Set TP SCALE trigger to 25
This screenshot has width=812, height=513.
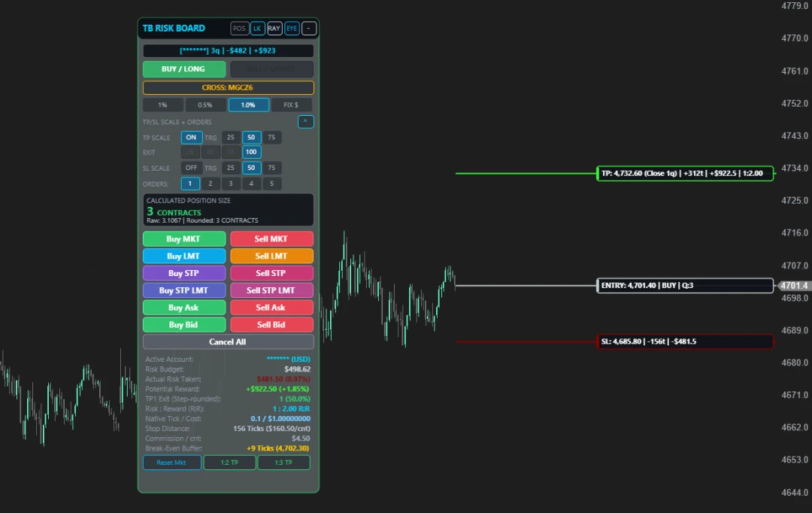click(231, 138)
